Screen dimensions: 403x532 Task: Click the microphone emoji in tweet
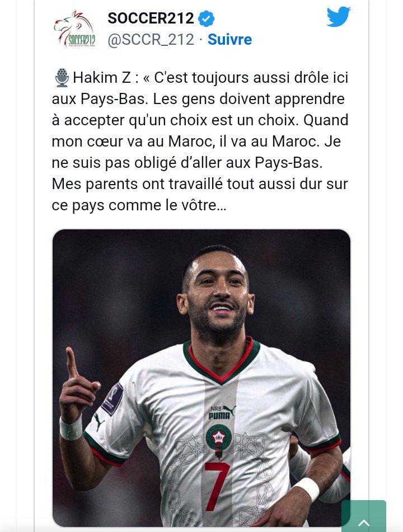tap(62, 78)
